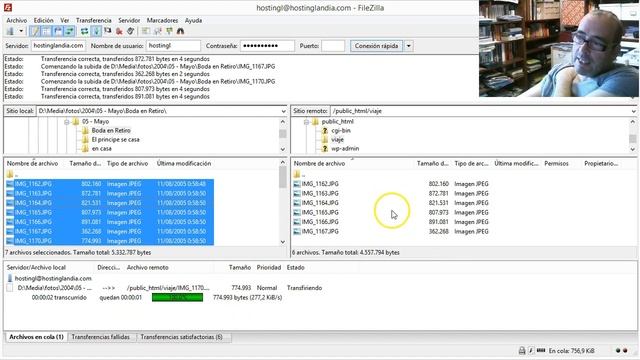This screenshot has height=360, width=640.
Task: Open the Ayuda menu
Action: coord(193,20)
